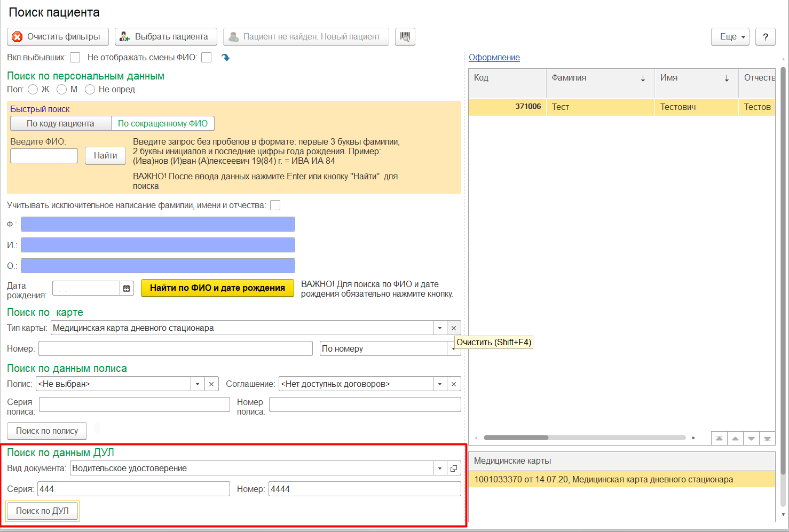Clear the Соглашение field with X button
Viewport: 789px width, 532px height.
coord(454,384)
